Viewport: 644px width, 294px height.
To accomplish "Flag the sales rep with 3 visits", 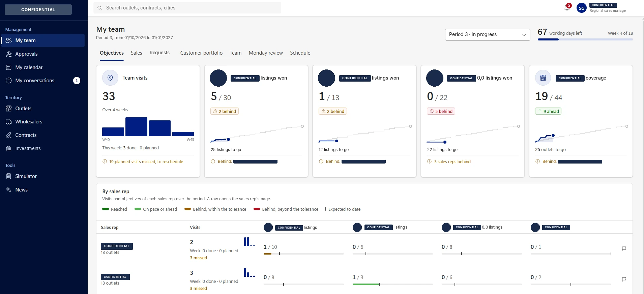I will [624, 279].
